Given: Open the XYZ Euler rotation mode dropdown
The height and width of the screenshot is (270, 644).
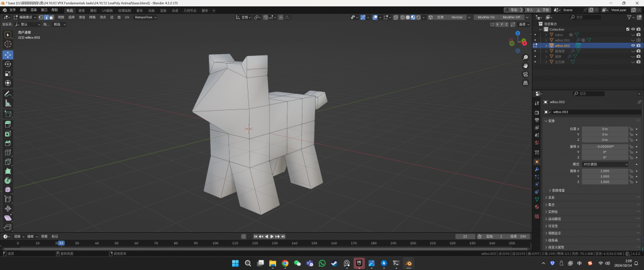Looking at the screenshot, I should click(x=604, y=164).
